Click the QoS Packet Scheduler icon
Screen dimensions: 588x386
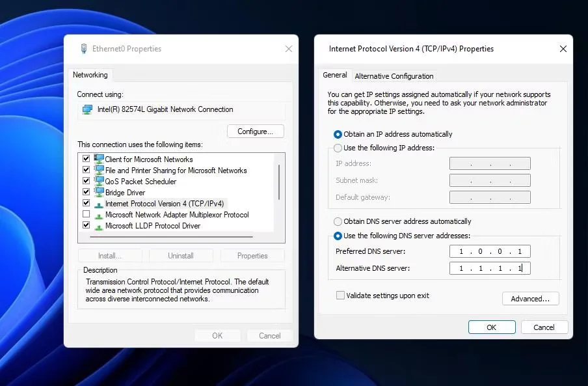tap(98, 180)
